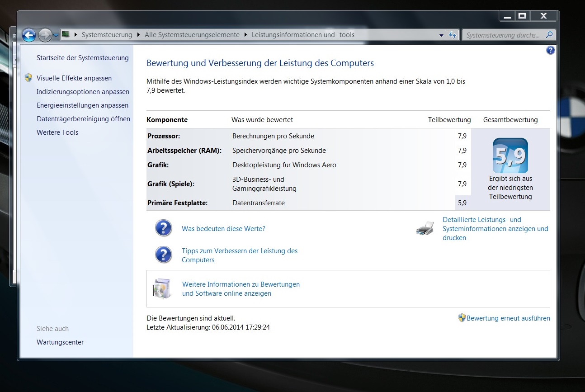Select the Primäre Festplatte: row label
This screenshot has height=392, width=585.
point(177,203)
